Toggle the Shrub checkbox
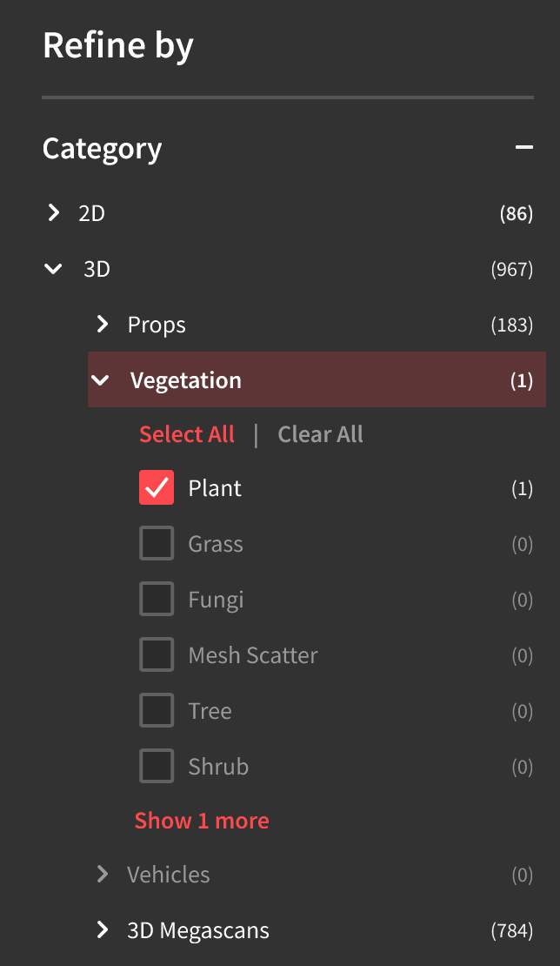The height and width of the screenshot is (966, 560). (x=157, y=767)
